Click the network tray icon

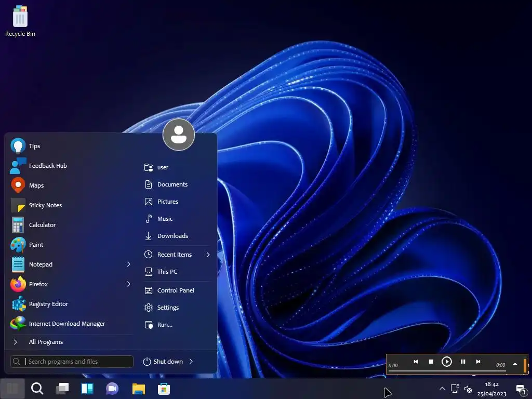coord(455,389)
